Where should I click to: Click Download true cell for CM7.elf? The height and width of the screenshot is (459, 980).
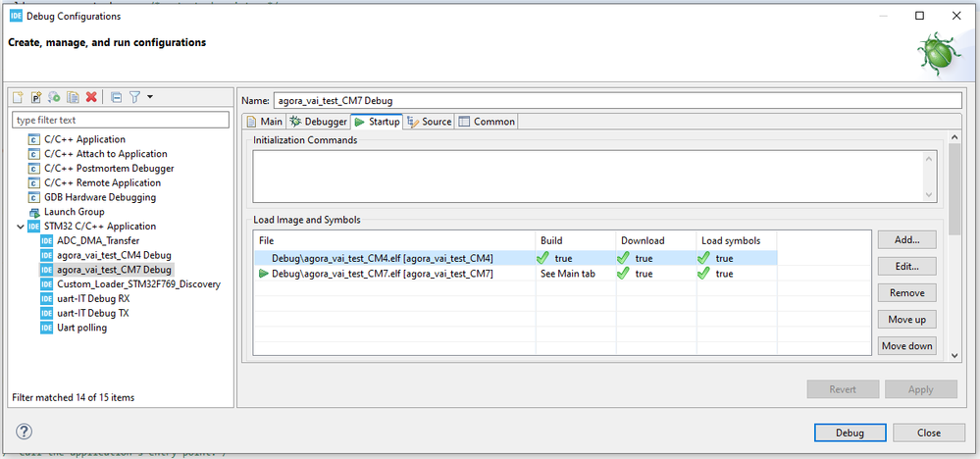pyautogui.click(x=655, y=274)
